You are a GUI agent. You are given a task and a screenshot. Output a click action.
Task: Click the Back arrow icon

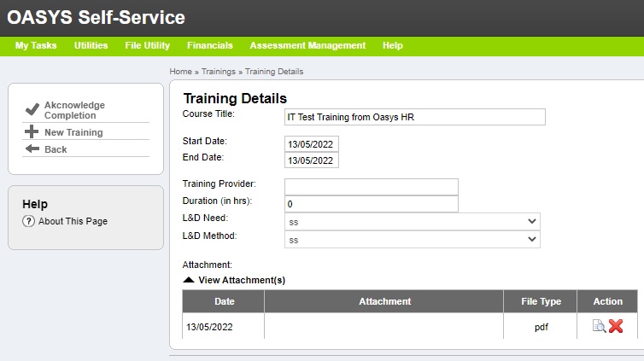tap(32, 148)
